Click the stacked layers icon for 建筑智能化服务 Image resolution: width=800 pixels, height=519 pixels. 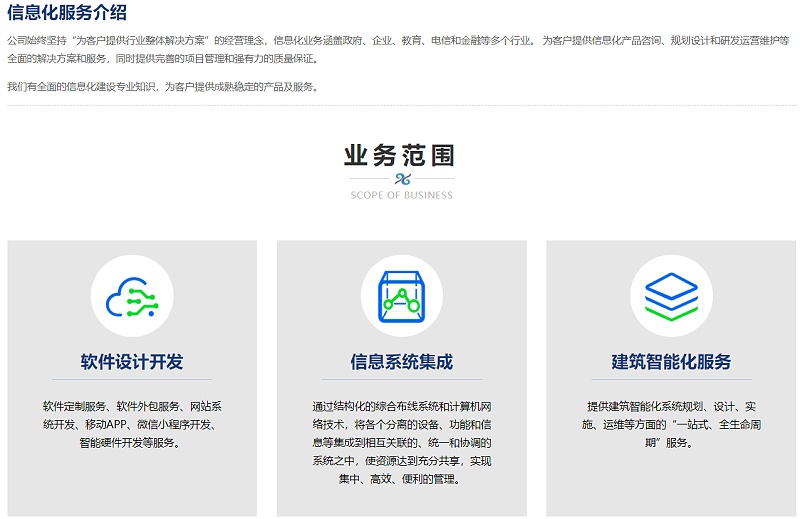coord(671,296)
